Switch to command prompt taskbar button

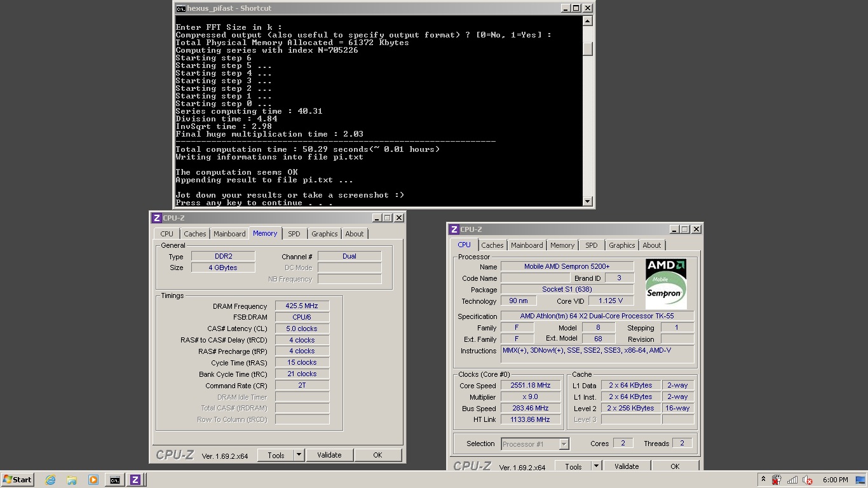[x=114, y=480]
